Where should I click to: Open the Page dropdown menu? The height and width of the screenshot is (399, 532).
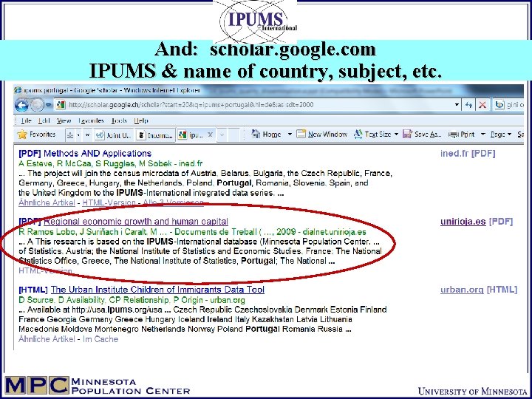(x=501, y=134)
